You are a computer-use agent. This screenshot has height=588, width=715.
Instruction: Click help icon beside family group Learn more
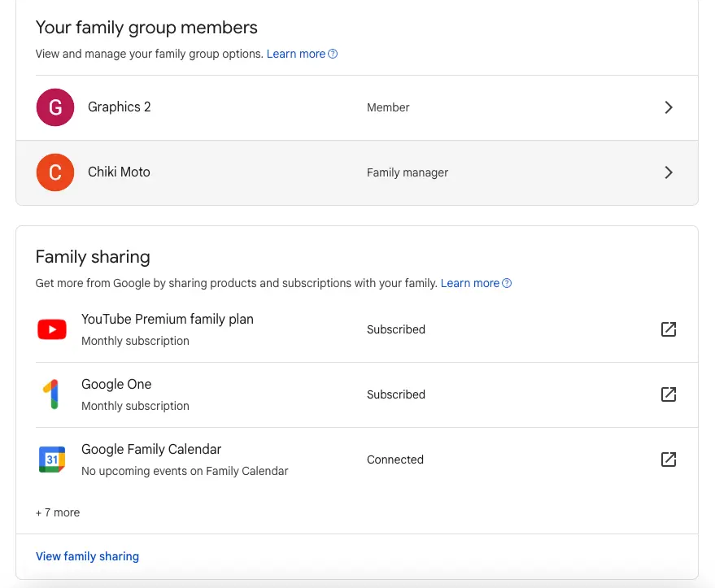pyautogui.click(x=333, y=54)
